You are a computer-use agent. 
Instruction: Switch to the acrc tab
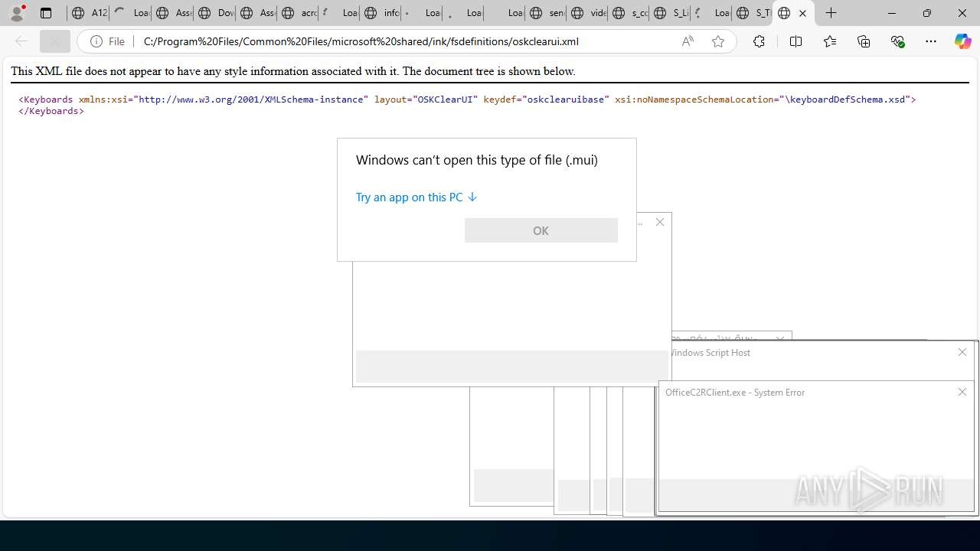click(x=298, y=13)
